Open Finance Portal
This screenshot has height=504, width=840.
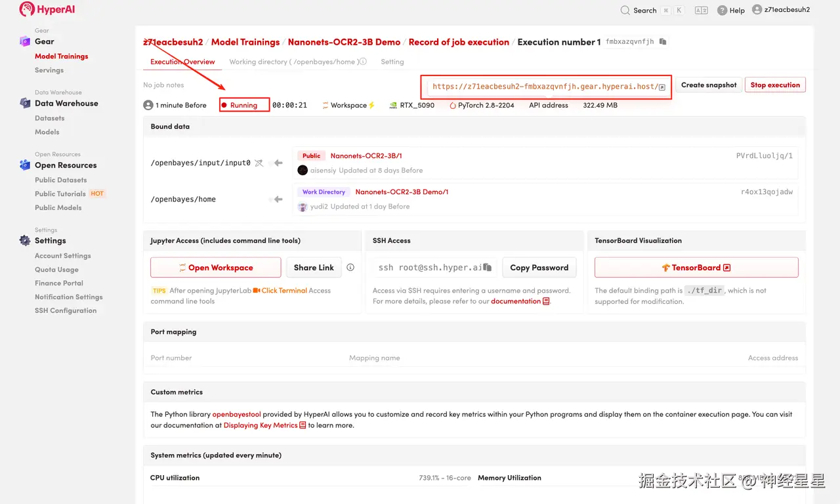pos(59,283)
